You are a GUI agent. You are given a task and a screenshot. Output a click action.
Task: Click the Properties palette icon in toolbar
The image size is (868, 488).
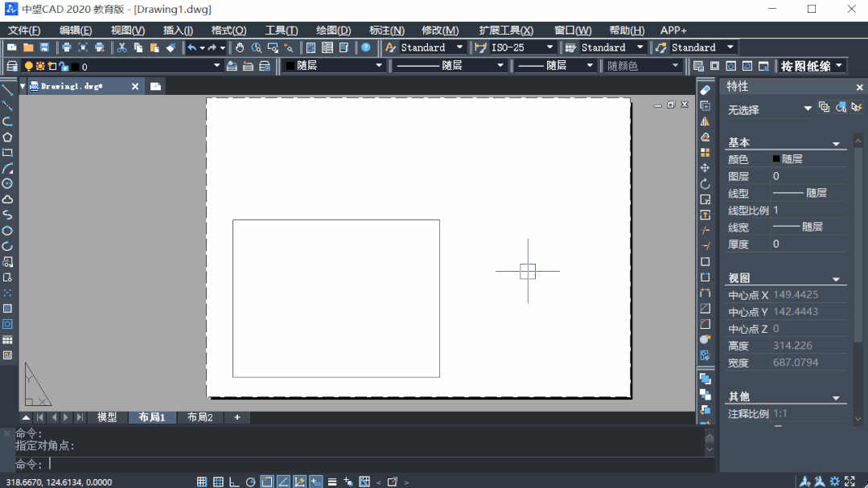tap(311, 47)
